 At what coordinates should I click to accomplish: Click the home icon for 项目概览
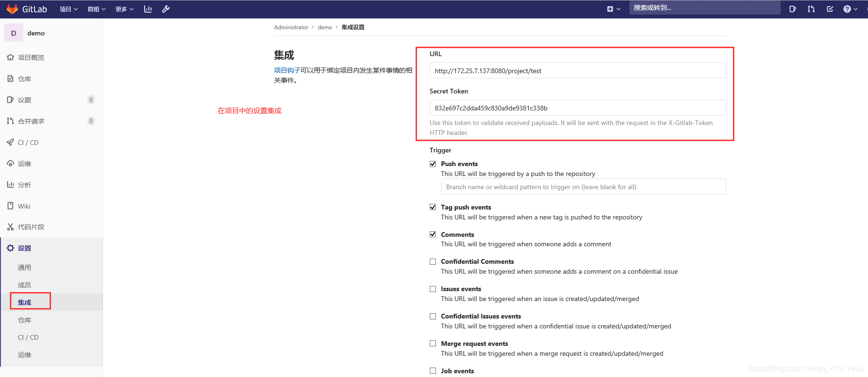tap(10, 57)
